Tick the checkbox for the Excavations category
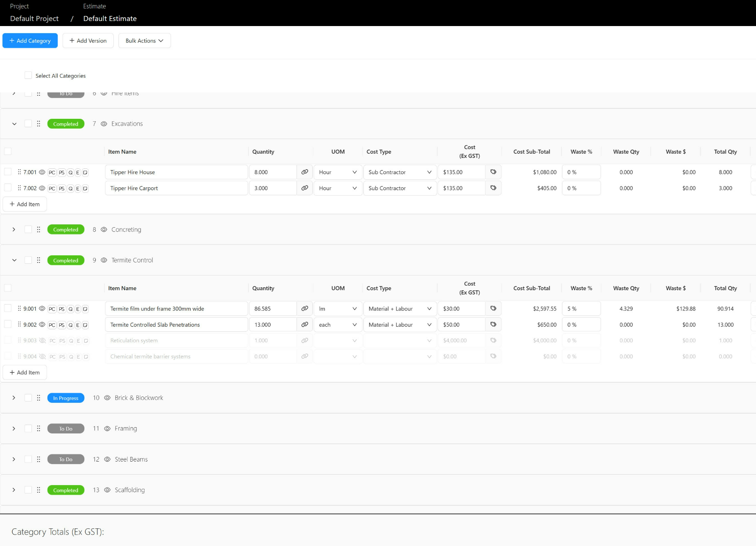The width and height of the screenshot is (756, 546). click(x=28, y=123)
